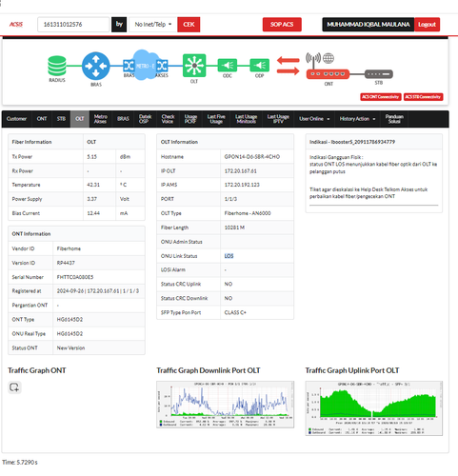
Task: Click PORT value 1/1/3
Action: click(x=230, y=199)
